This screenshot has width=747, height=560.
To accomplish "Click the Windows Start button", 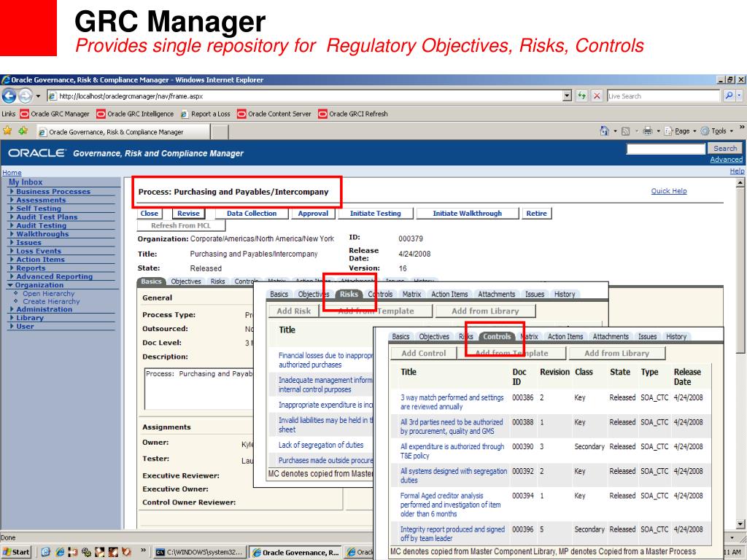I will 16,552.
